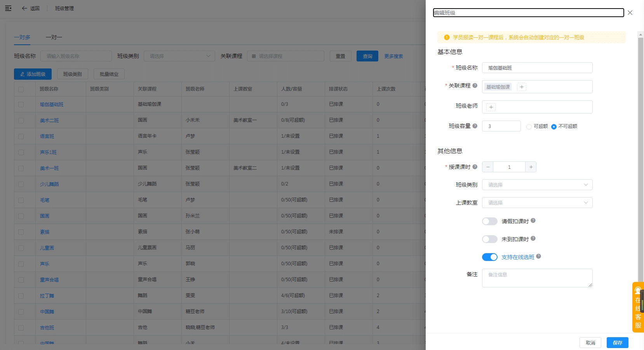
Task: Click the plus icon for 班级老师
Action: (491, 107)
